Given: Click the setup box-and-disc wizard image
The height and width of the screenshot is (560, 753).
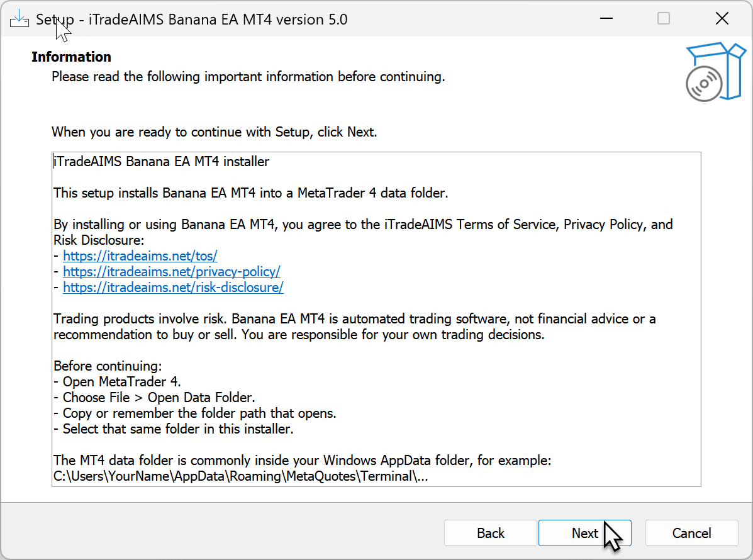Looking at the screenshot, I should click(x=715, y=72).
